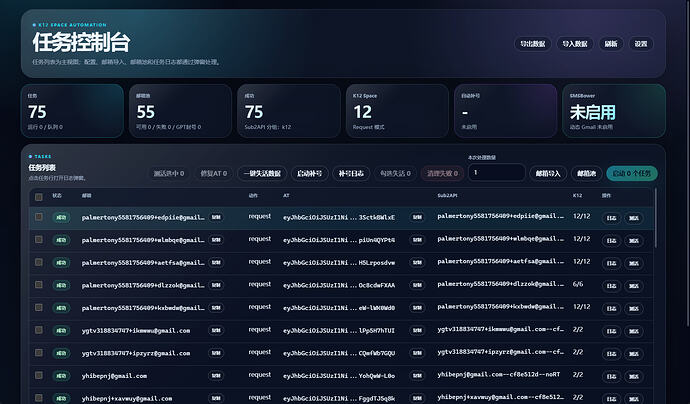Viewport: 690px width, 404px height.
Task: Click the 修复AT 0 pill
Action: pos(213,173)
